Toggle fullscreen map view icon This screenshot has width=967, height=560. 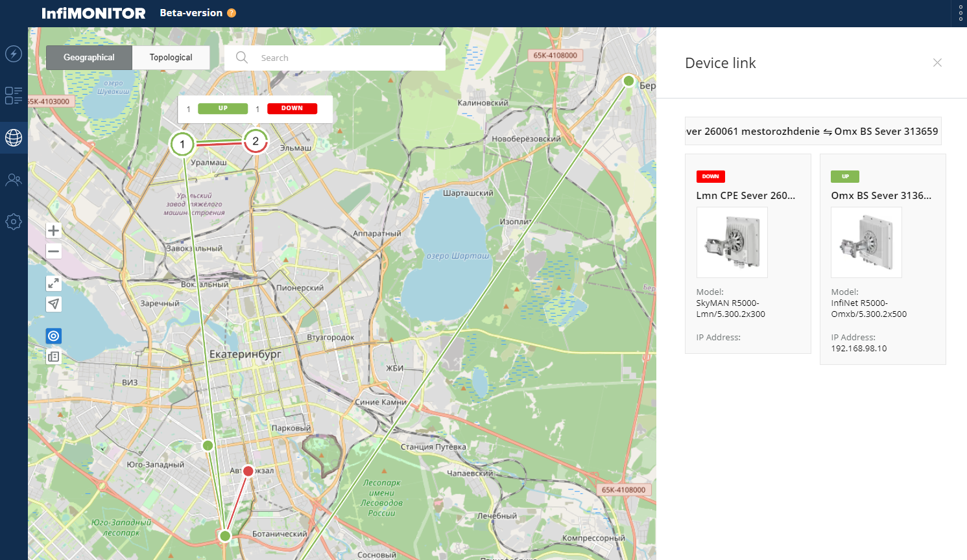[x=54, y=283]
